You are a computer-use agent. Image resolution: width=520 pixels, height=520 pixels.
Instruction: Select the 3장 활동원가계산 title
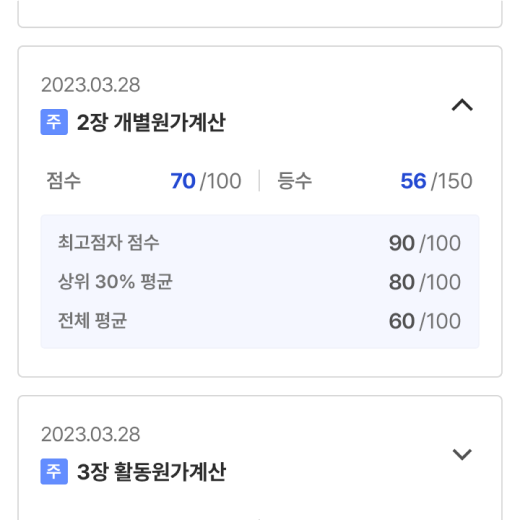(x=151, y=472)
